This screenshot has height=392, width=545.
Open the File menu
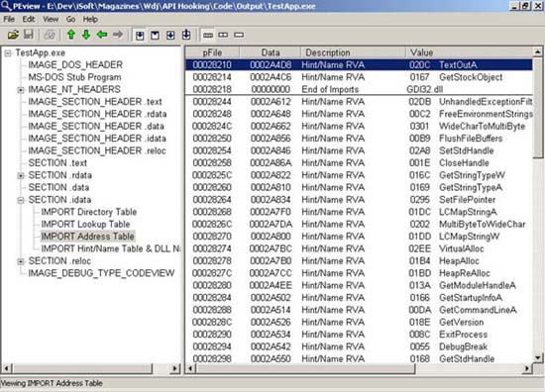(x=9, y=19)
